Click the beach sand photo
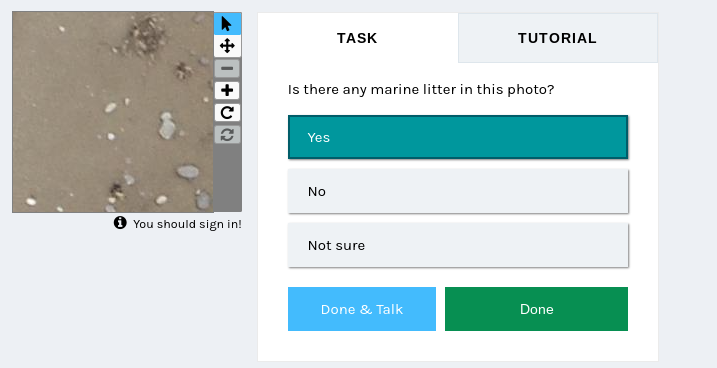This screenshot has width=717, height=368. (113, 112)
